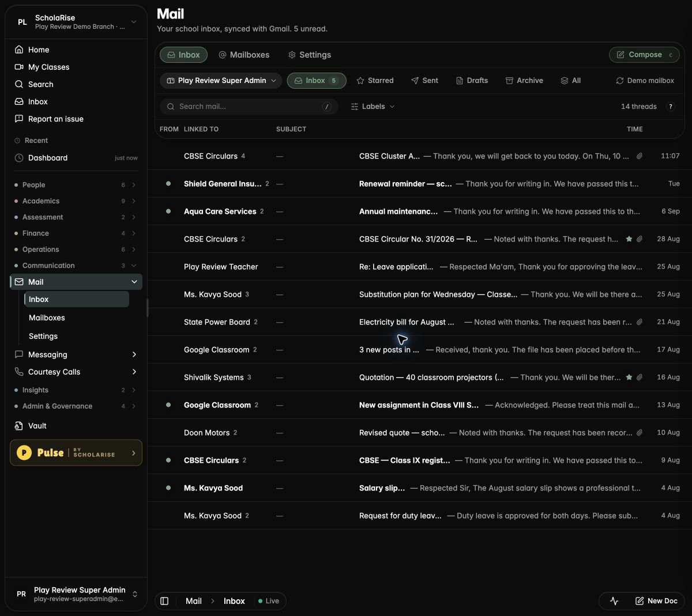The image size is (692, 616).
Task: Refresh the Demo mailbox
Action: point(645,81)
